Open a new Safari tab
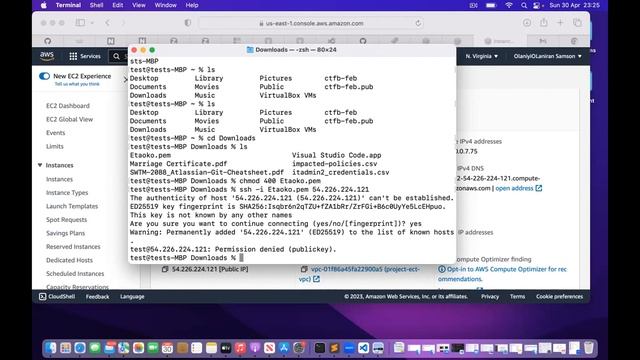 click(x=560, y=23)
